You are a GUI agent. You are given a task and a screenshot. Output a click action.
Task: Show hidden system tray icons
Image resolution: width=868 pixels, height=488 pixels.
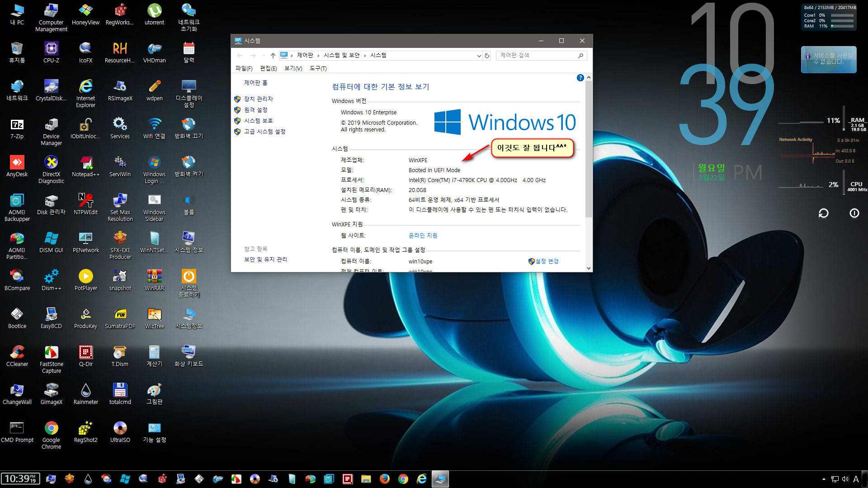(824, 479)
